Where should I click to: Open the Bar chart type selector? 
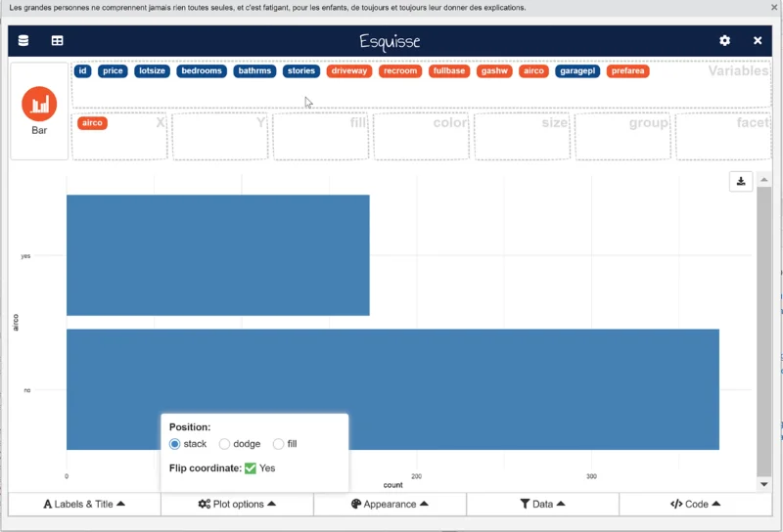coord(39,111)
